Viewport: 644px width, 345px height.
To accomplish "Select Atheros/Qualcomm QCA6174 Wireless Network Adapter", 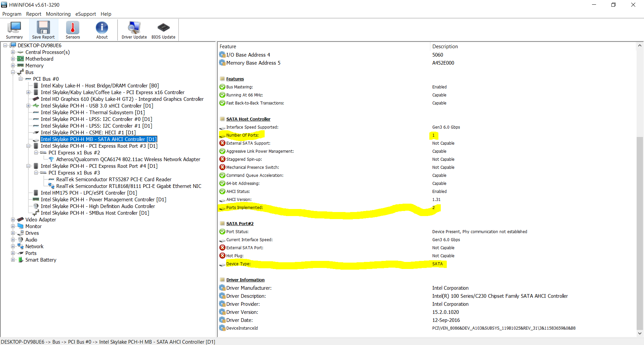I will pos(128,159).
